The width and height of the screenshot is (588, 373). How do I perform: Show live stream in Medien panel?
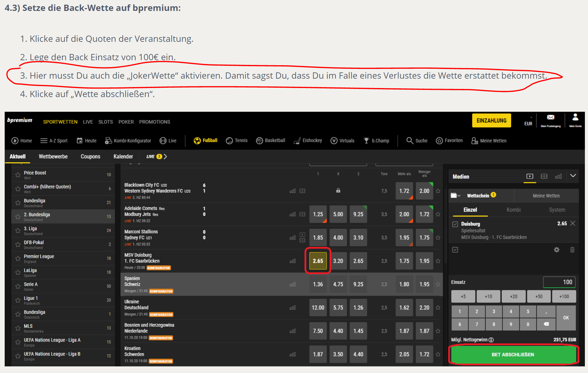tap(530, 176)
